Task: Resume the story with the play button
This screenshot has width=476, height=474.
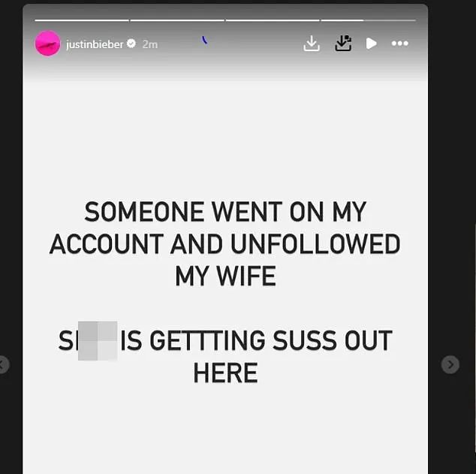Action: click(x=371, y=44)
